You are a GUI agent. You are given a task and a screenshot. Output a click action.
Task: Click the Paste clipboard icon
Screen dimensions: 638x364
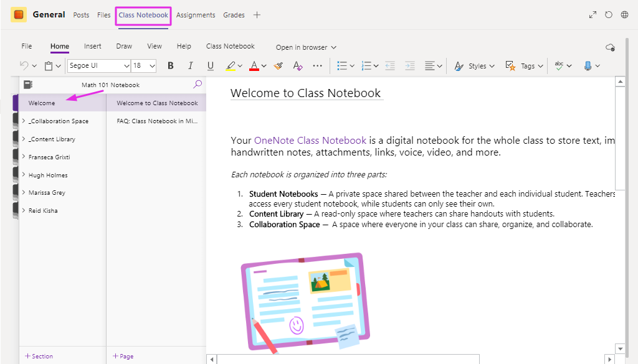click(49, 66)
